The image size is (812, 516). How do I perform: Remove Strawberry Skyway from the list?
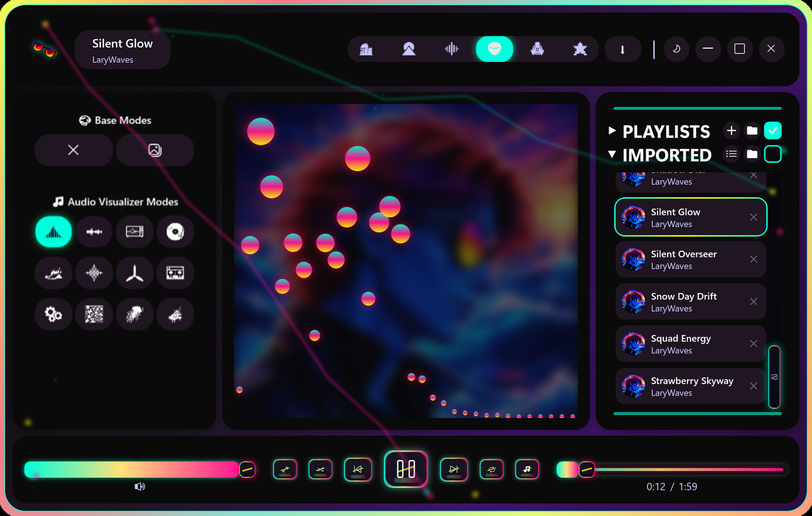pyautogui.click(x=754, y=386)
